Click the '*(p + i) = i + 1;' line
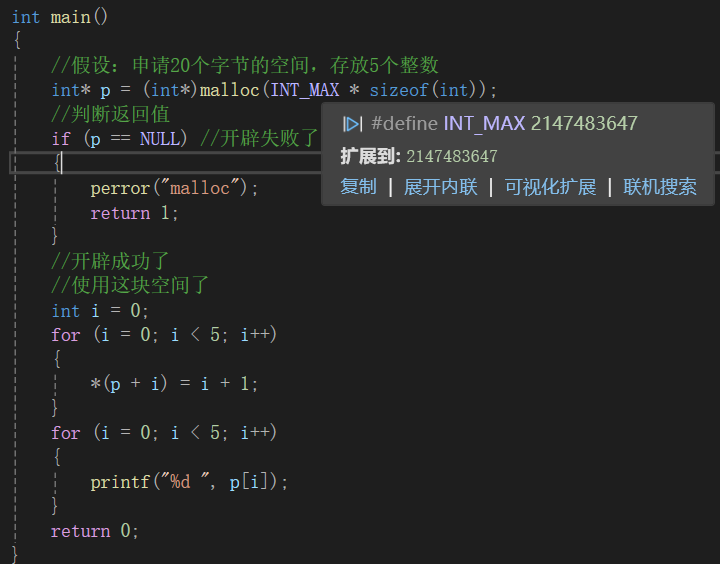This screenshot has width=720, height=564. (174, 384)
